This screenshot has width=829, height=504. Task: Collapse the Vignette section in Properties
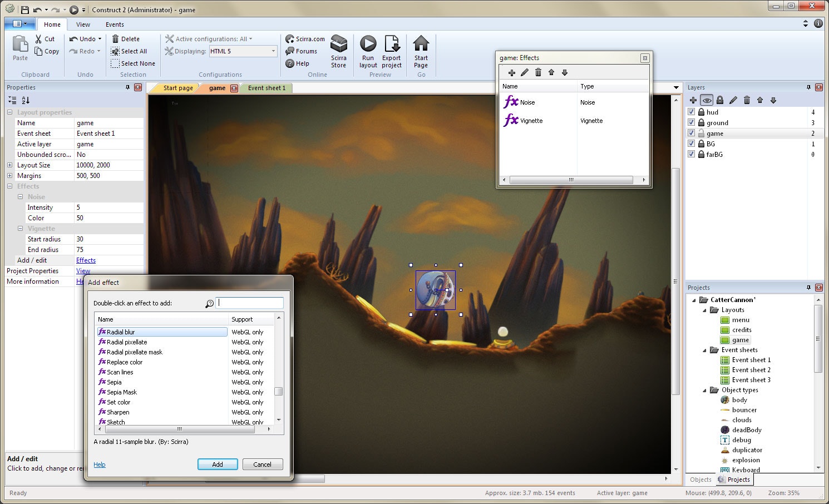coord(19,228)
